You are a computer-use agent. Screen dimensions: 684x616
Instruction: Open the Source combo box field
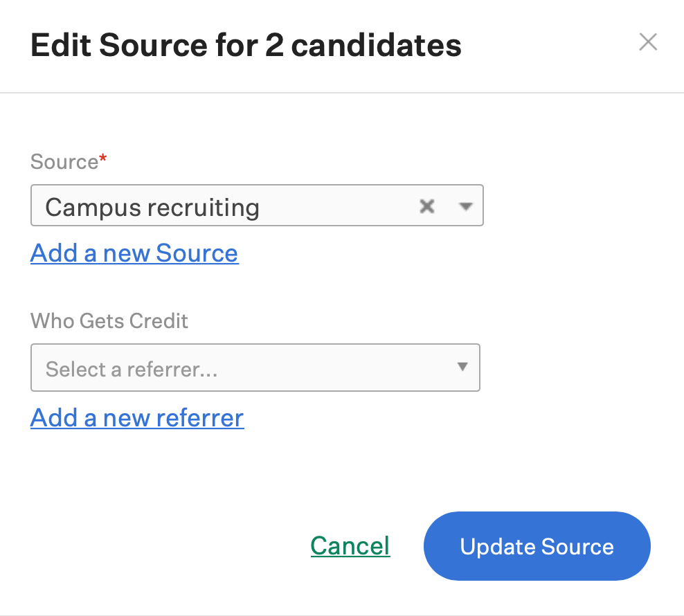coord(257,206)
